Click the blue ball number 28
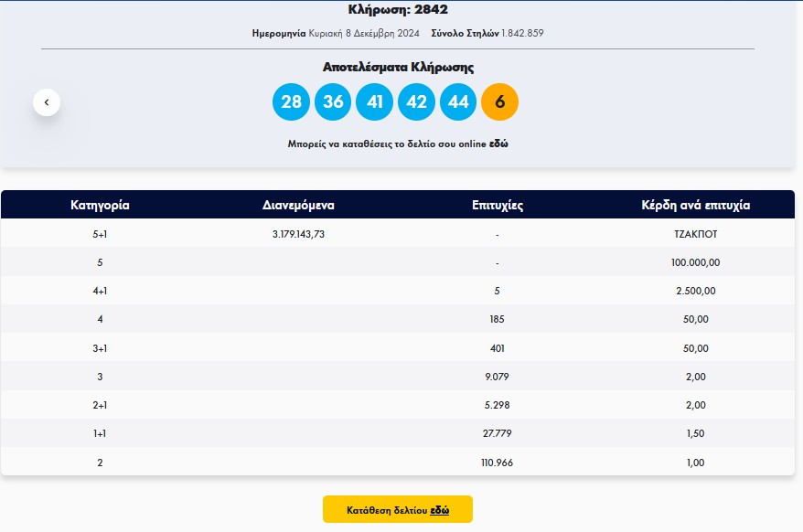This screenshot has height=532, width=803. click(x=291, y=101)
